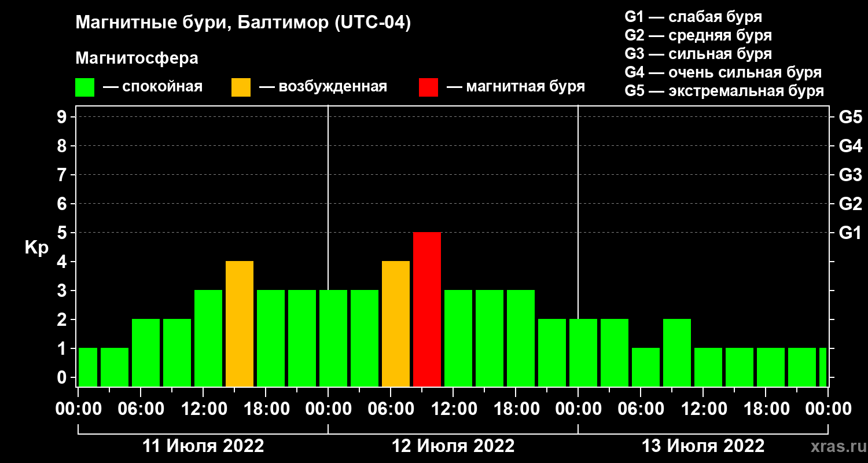Viewport: 868px width, 463px height.
Task: Select the orange Kp 4 bar on 11 July
Action: [x=240, y=324]
